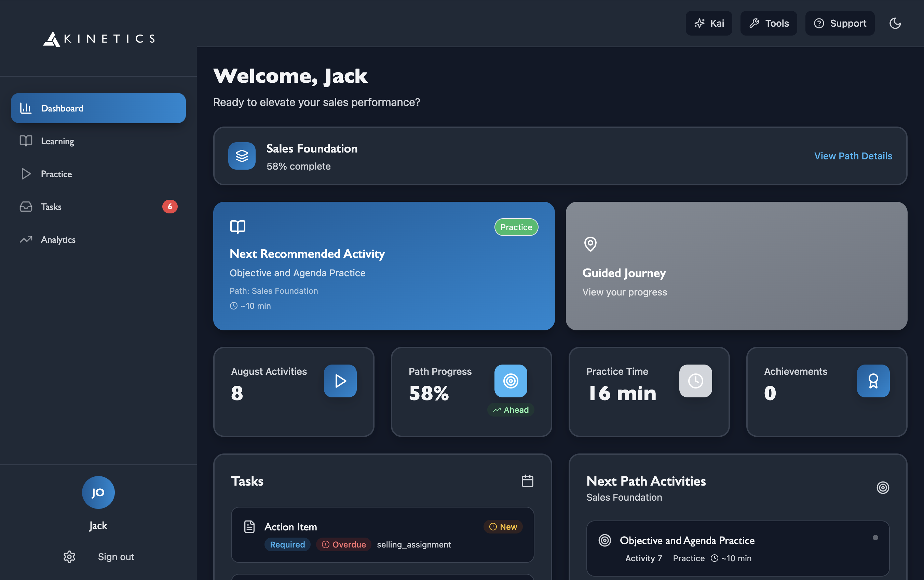Select Dashboard in the sidebar

click(98, 108)
